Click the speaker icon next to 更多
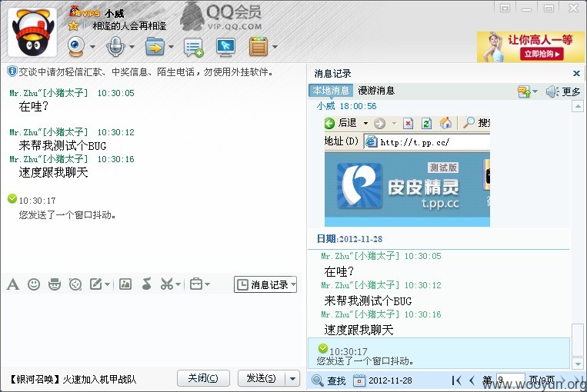The width and height of the screenshot is (587, 392). [552, 91]
